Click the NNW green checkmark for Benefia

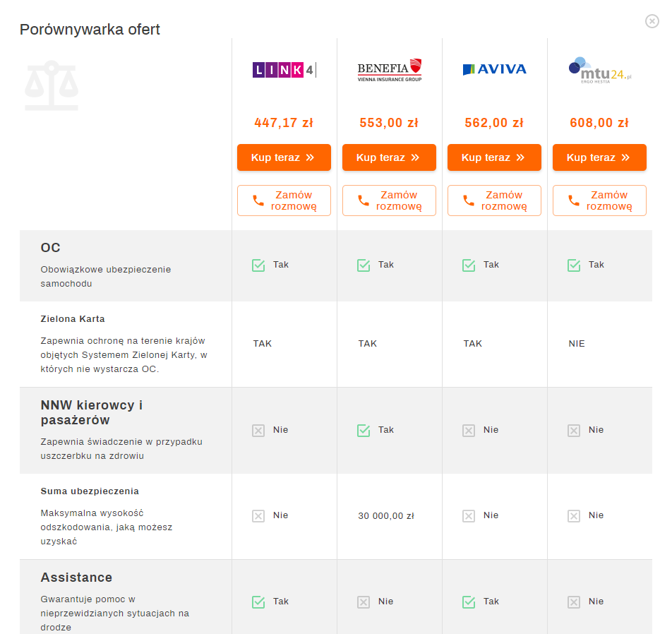point(364,431)
